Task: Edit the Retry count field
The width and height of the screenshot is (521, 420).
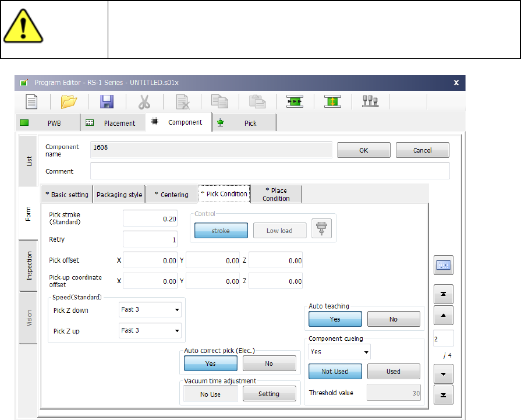Action: (150, 239)
